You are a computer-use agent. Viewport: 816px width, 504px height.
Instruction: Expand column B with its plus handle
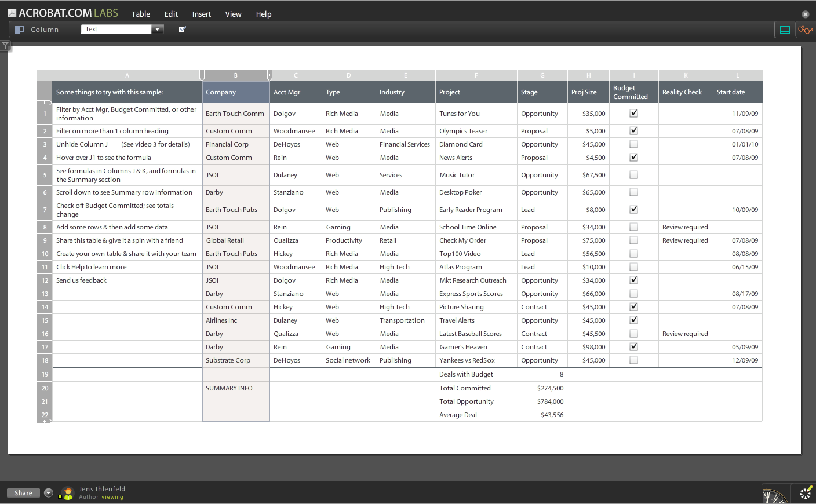(x=269, y=75)
